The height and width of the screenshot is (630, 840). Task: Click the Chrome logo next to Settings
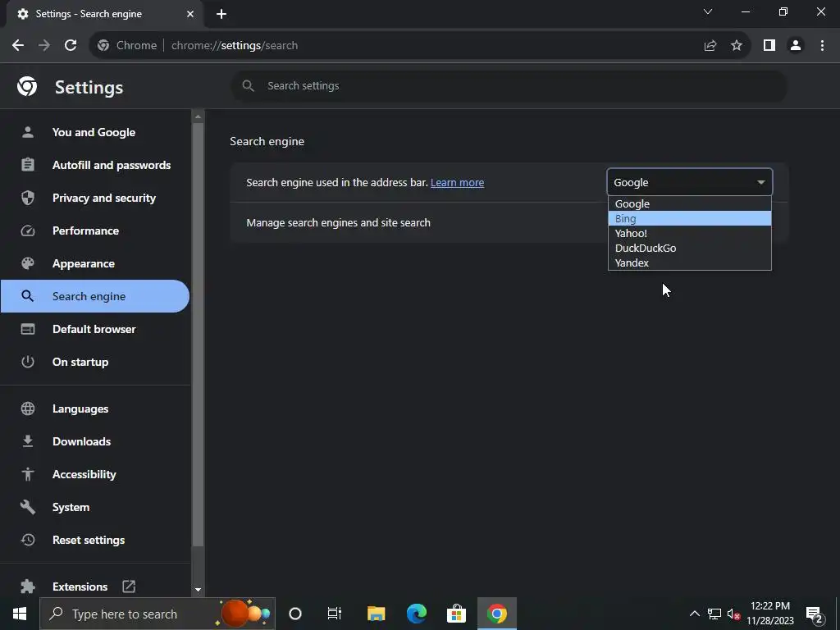click(x=27, y=86)
